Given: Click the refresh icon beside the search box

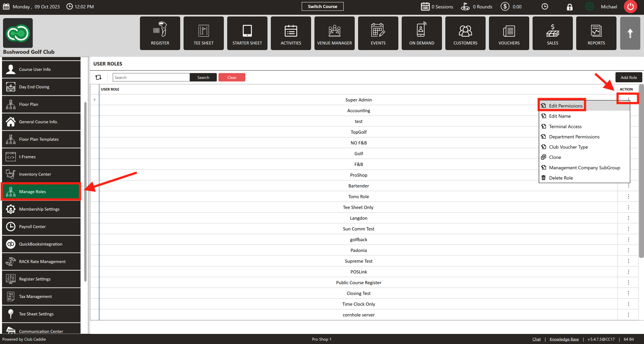Looking at the screenshot, I should pyautogui.click(x=98, y=77).
